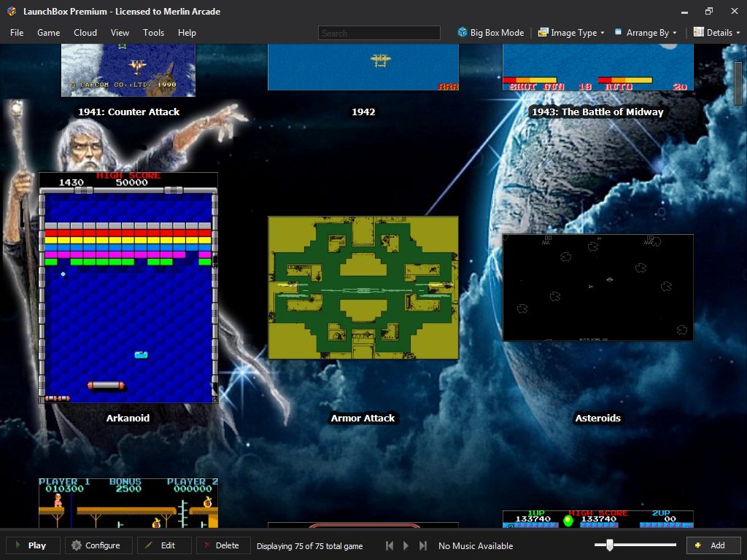Open the File menu
The height and width of the screenshot is (560, 747).
[x=17, y=32]
